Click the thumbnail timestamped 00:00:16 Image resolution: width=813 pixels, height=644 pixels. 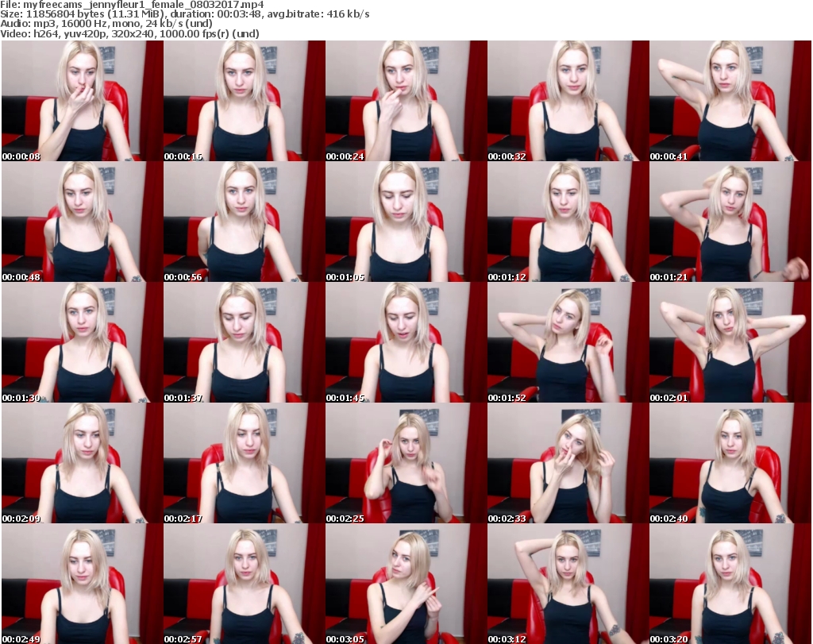(245, 101)
